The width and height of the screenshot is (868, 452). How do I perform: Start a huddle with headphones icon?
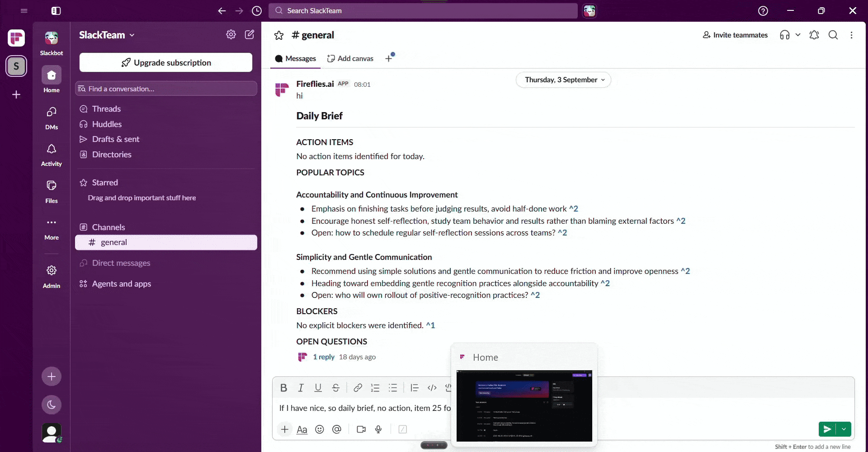coord(785,35)
